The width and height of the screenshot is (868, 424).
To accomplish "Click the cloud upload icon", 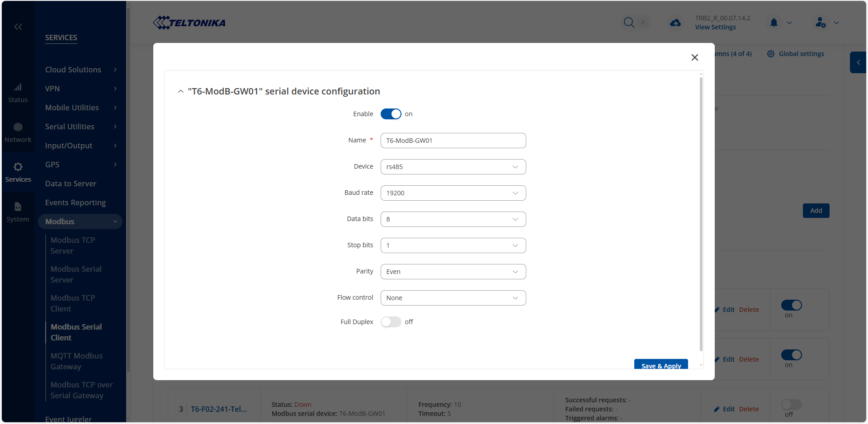I will click(x=675, y=23).
